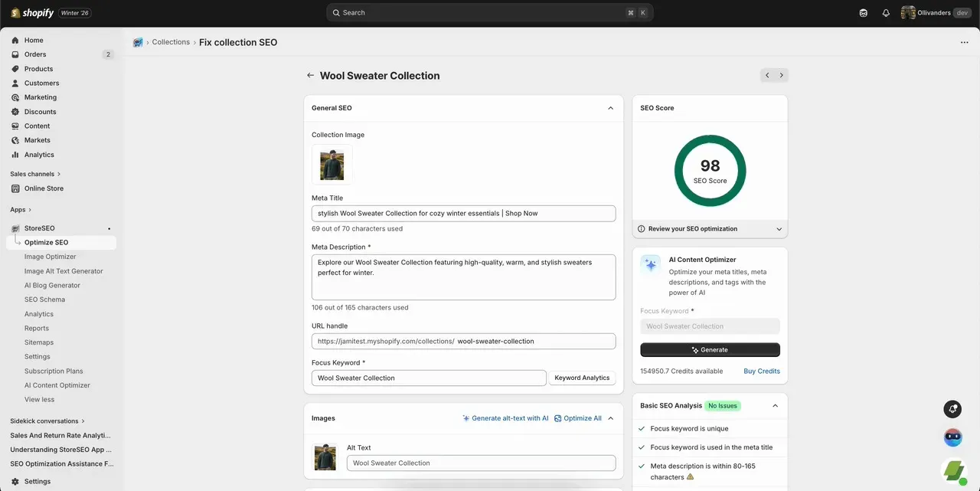980x491 pixels.
Task: Open AI Blog Generator
Action: (x=52, y=285)
